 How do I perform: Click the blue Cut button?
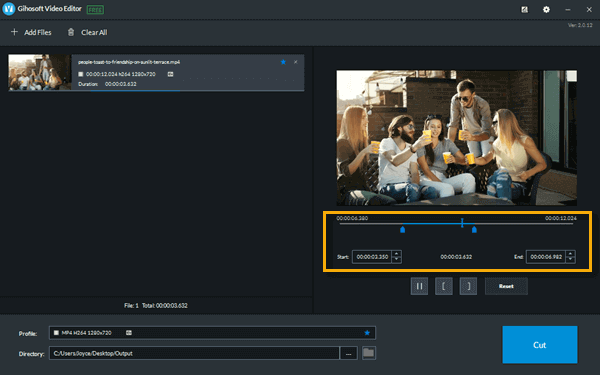coord(540,345)
